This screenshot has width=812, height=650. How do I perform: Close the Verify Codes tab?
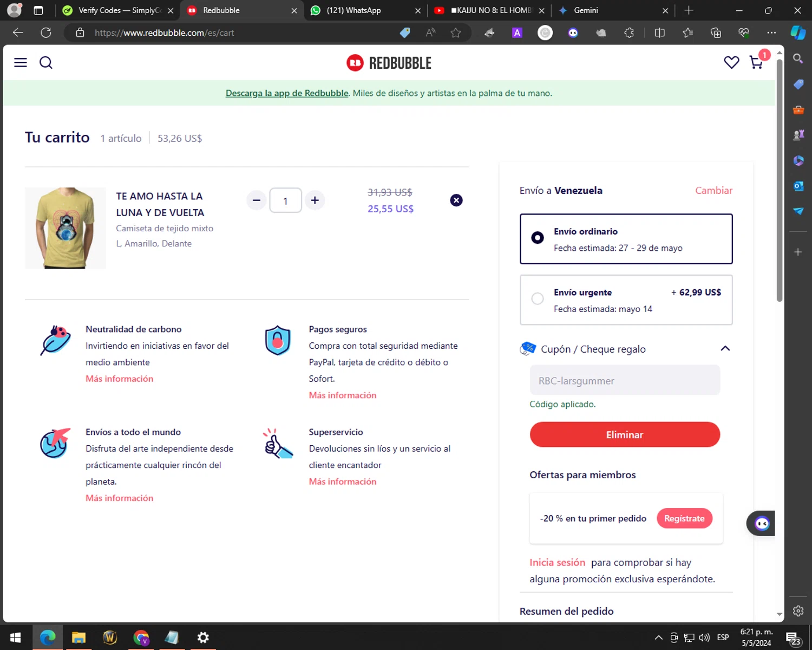[171, 10]
